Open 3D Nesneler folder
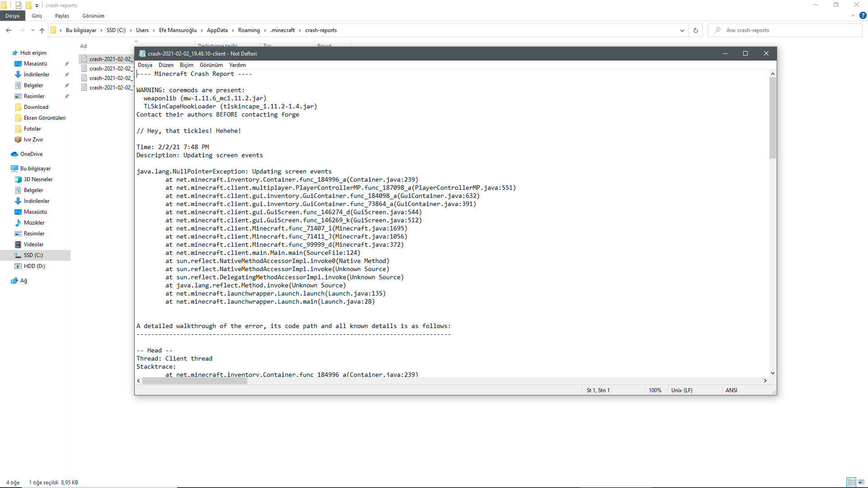Viewport: 868px width, 488px height. [x=38, y=179]
